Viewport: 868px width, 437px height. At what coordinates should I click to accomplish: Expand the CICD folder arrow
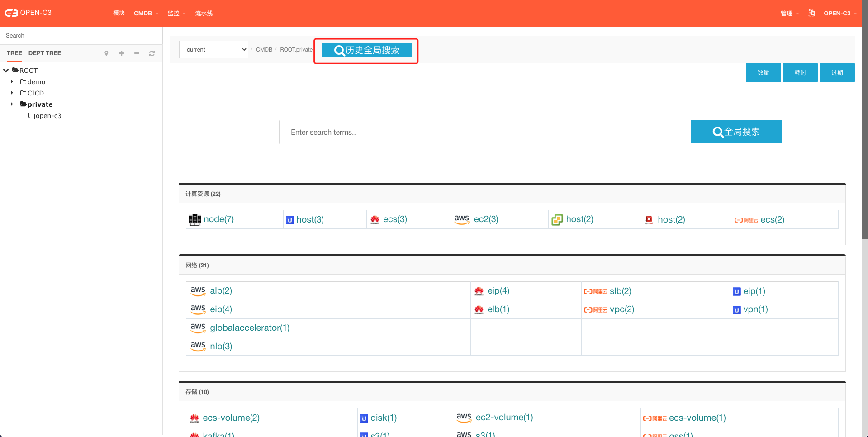click(x=12, y=93)
